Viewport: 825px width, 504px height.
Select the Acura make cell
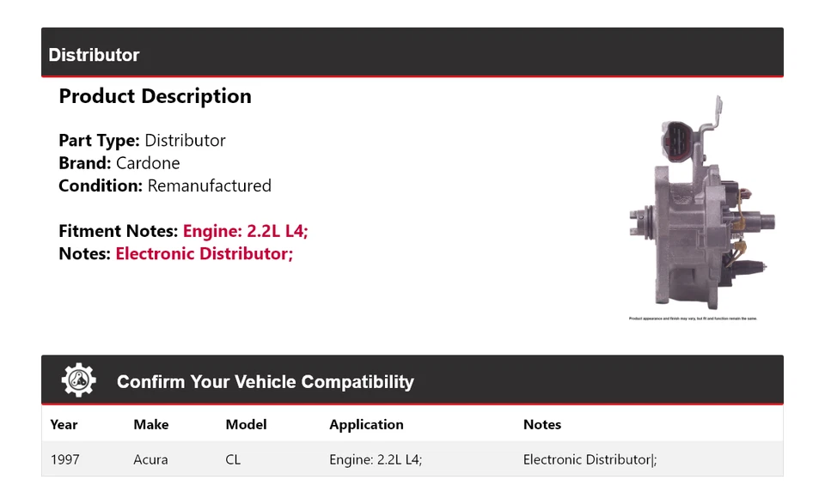coord(150,459)
